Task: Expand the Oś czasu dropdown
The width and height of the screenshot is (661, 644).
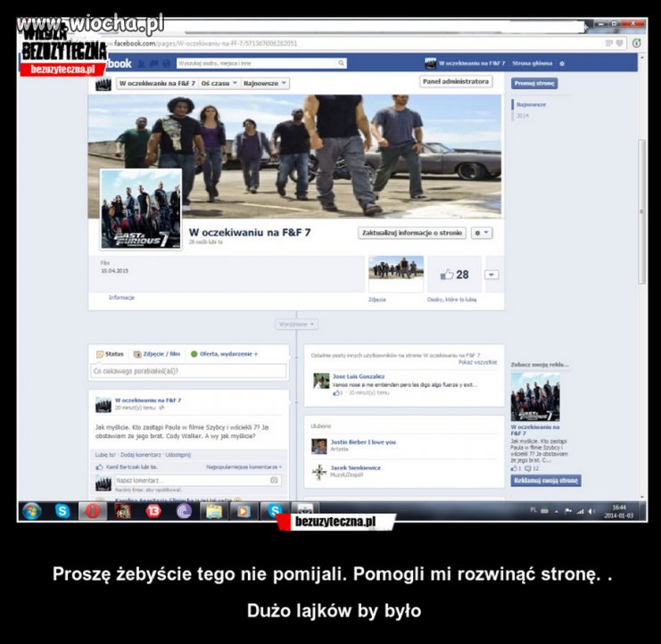Action: [x=219, y=84]
